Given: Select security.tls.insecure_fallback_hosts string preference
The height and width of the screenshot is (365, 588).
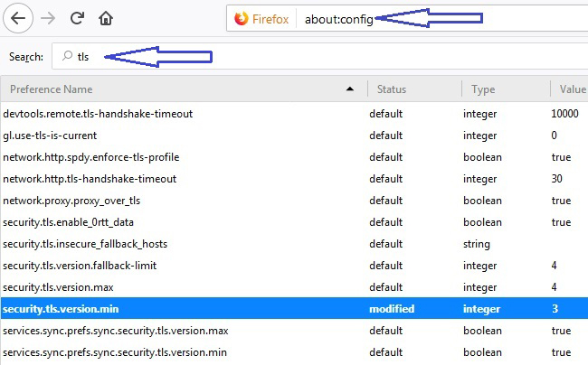Looking at the screenshot, I should point(294,244).
